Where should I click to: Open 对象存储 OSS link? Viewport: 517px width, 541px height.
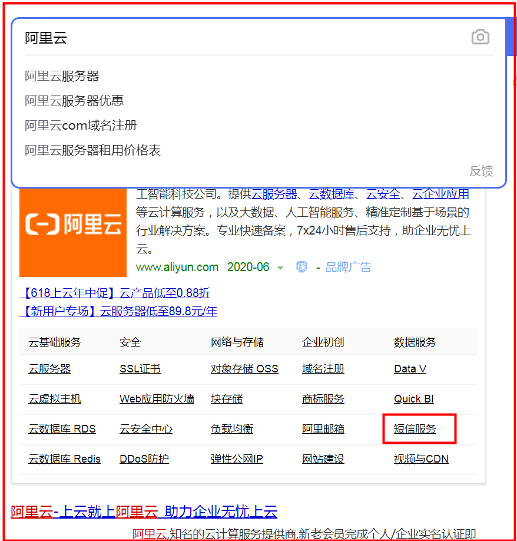coord(244,369)
